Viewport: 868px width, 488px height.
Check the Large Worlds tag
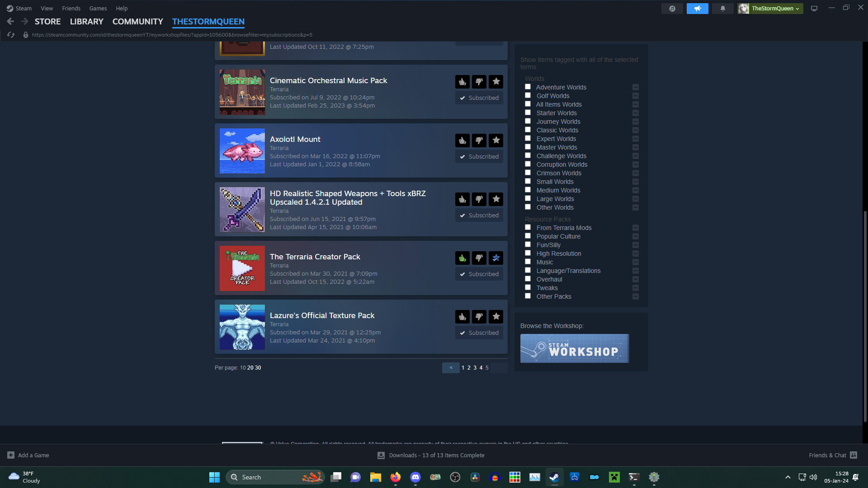coord(528,198)
